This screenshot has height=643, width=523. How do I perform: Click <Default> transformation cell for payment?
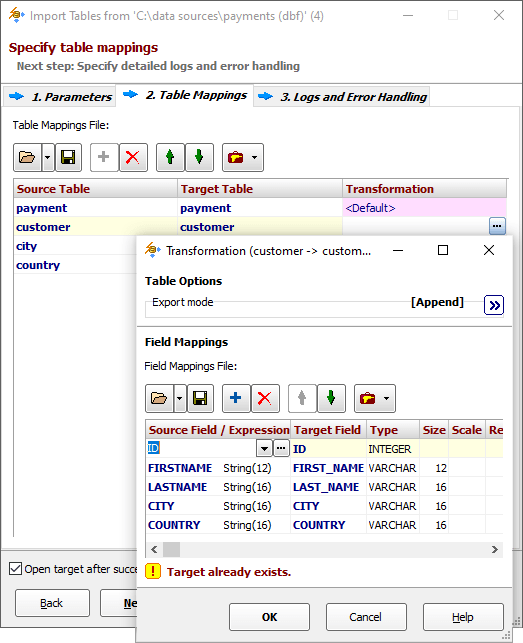coord(425,208)
